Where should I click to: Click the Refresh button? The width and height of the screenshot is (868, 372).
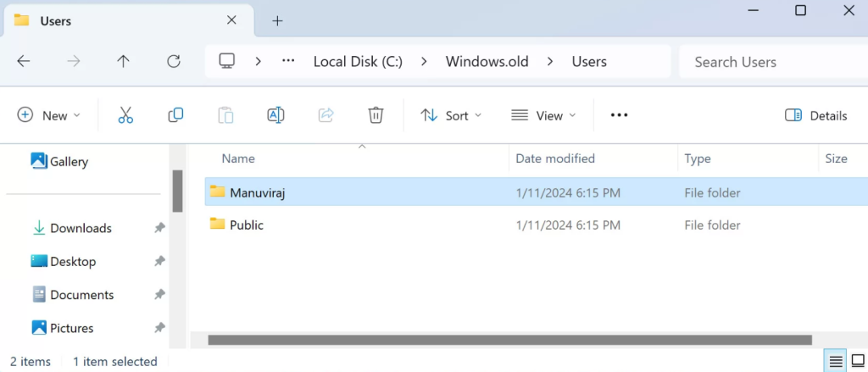174,62
